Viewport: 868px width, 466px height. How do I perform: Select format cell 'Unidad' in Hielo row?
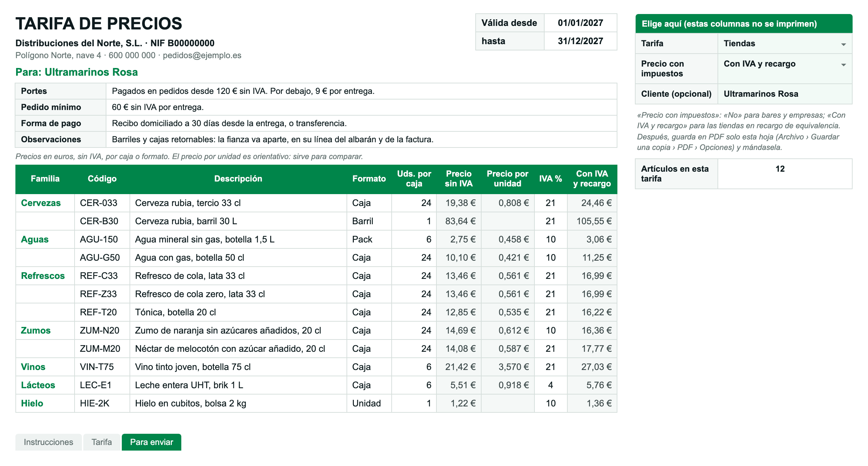369,403
